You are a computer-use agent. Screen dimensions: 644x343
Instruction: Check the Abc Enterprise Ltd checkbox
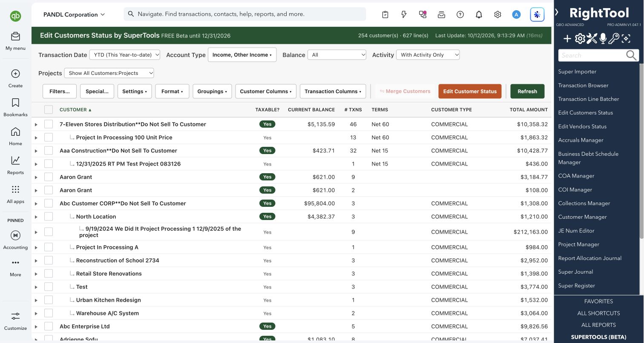coord(49,326)
